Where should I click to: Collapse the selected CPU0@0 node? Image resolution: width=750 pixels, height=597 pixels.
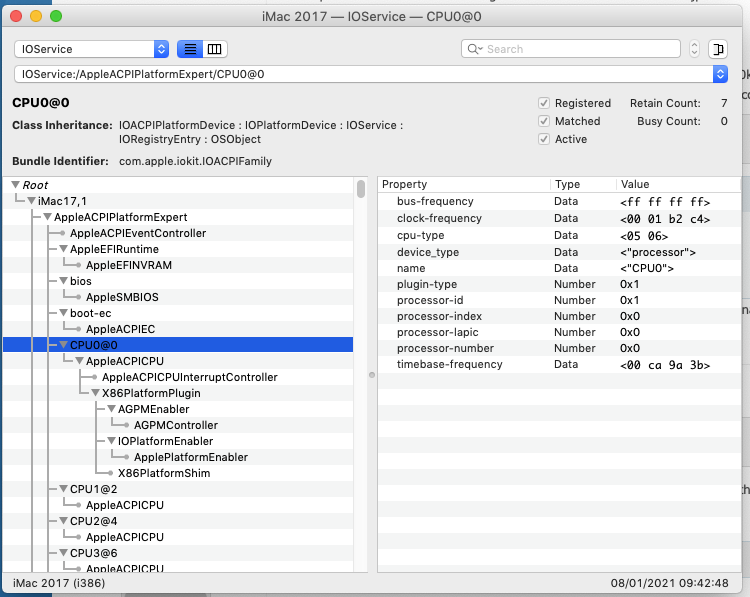pos(63,345)
